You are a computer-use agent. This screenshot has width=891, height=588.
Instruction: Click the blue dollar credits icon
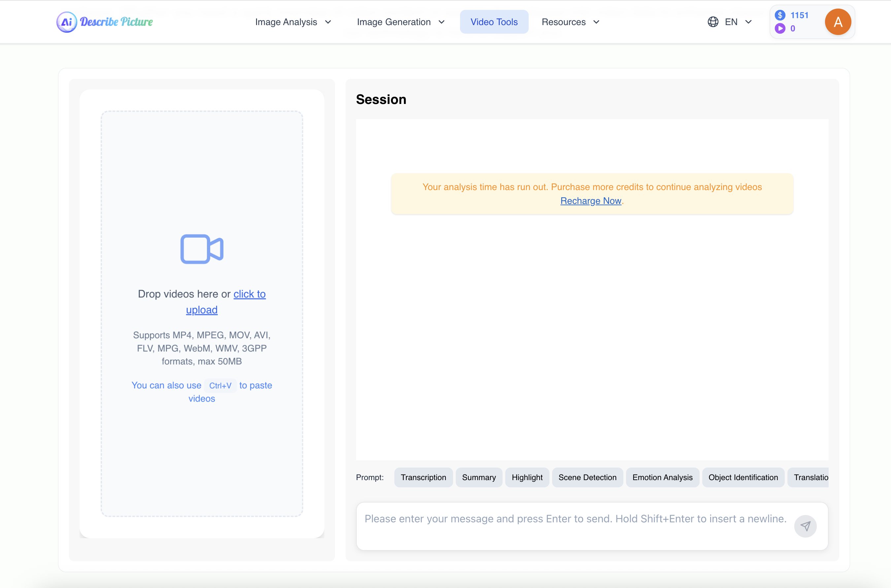[780, 16]
